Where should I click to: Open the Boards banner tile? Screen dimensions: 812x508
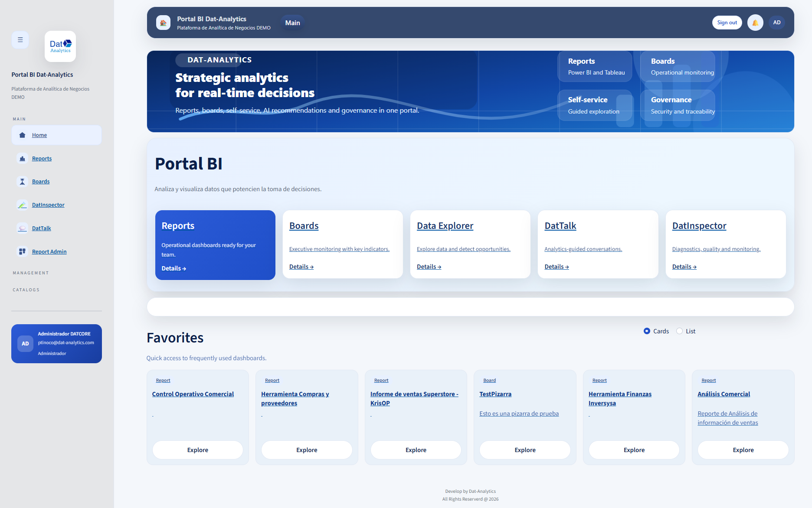click(678, 66)
